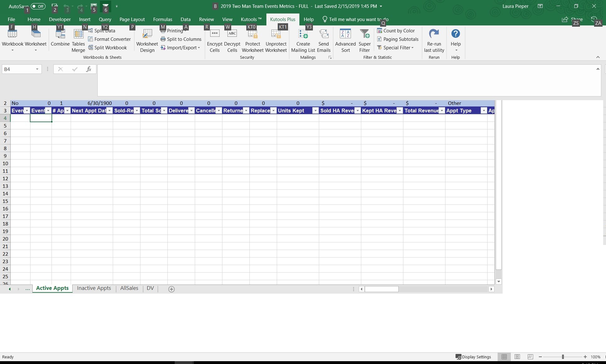Image resolution: width=606 pixels, height=364 pixels.
Task: Open the Kutools Plus Worksheet tools
Action: tap(35, 40)
